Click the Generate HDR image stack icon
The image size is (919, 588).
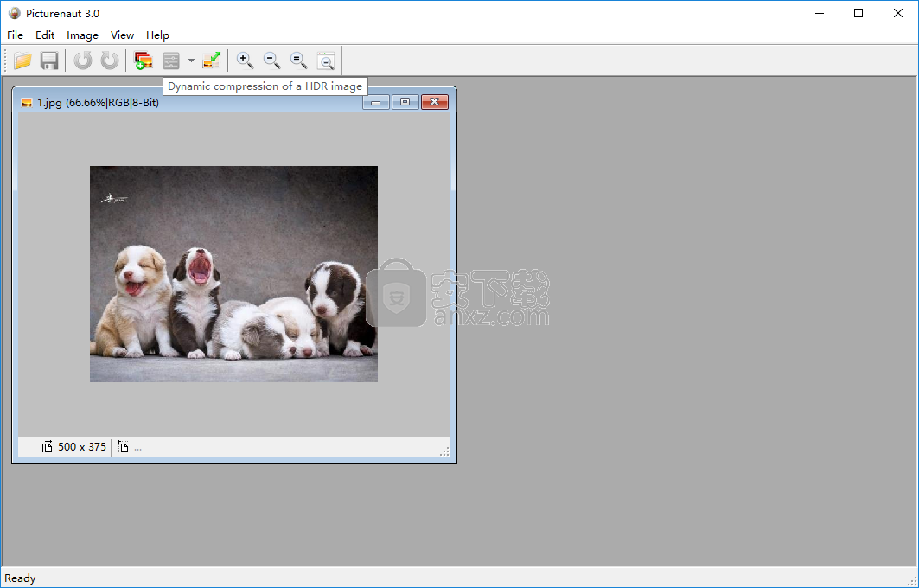143,61
